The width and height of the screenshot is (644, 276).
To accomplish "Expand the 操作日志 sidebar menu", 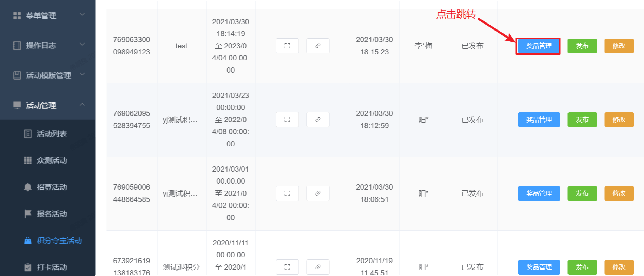I will coord(48,45).
